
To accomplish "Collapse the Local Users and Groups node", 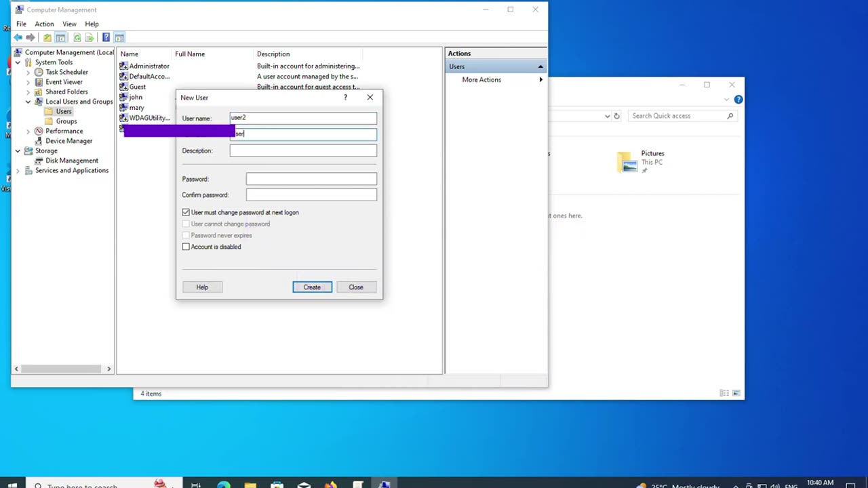I will tap(28, 102).
